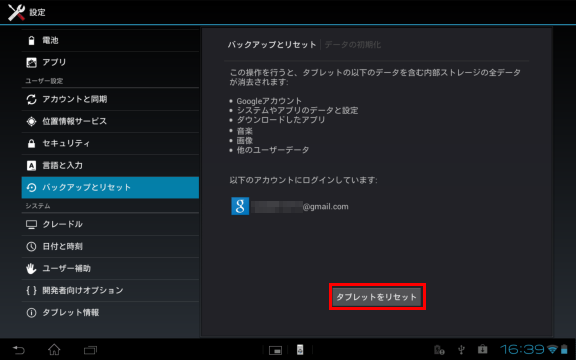Click the データの初期化 breadcrumb
Viewport: 576px width, 360px height.
(353, 45)
